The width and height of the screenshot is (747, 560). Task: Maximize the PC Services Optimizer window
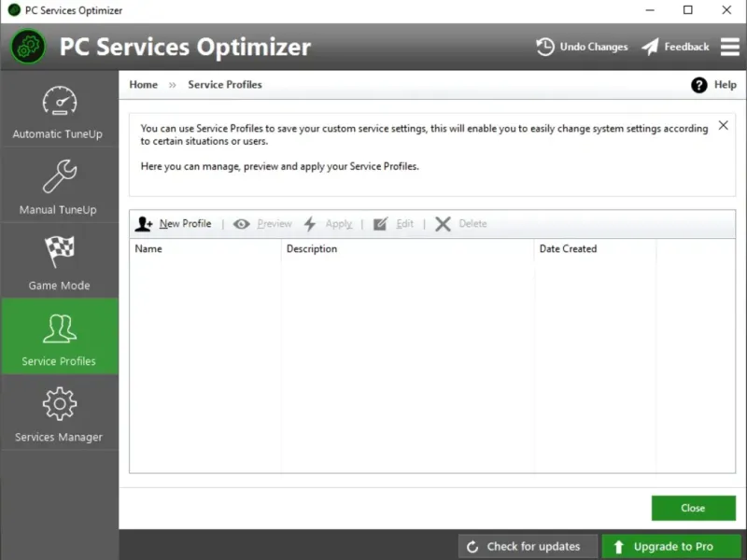688,10
